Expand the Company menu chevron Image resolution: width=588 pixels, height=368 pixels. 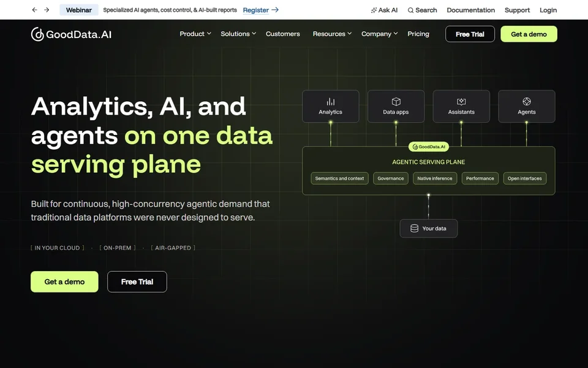click(396, 33)
